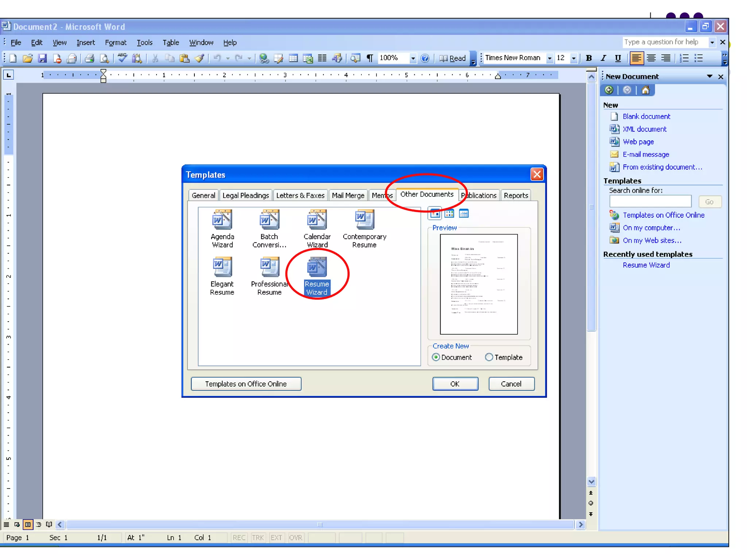Toggle the Bold formatting button
Screen dimensions: 747x560
coord(588,58)
